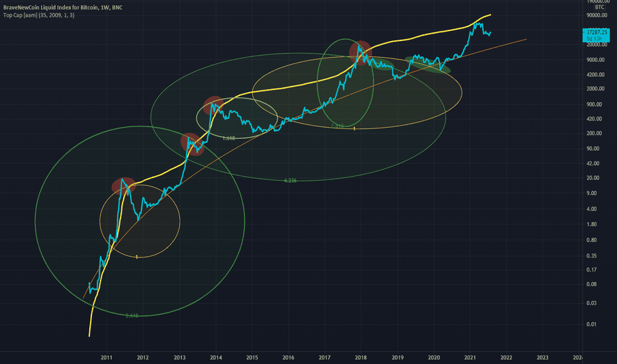Click the 0.01 price axis label

coord(591,324)
